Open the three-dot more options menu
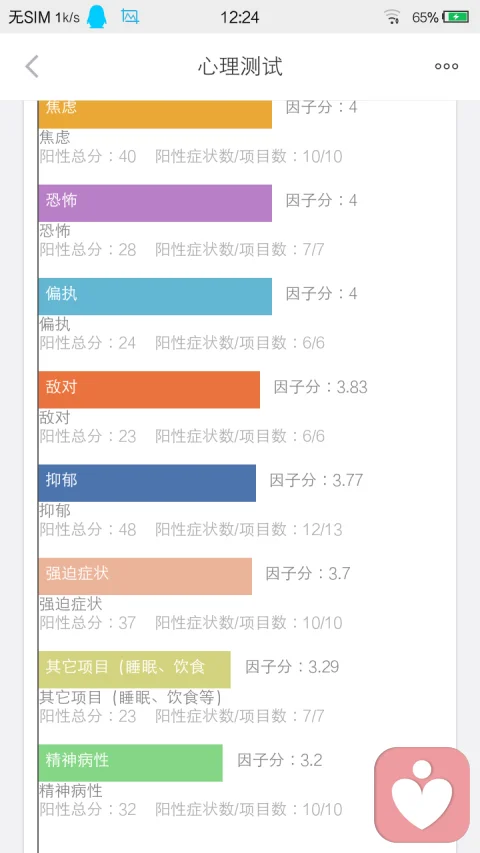480x853 pixels. point(446,66)
